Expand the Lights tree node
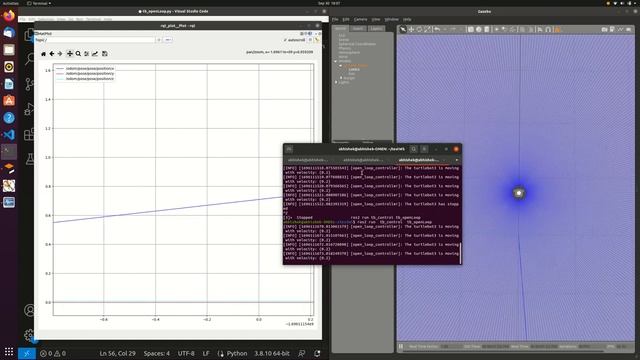The width and height of the screenshot is (640, 360). 336,82
